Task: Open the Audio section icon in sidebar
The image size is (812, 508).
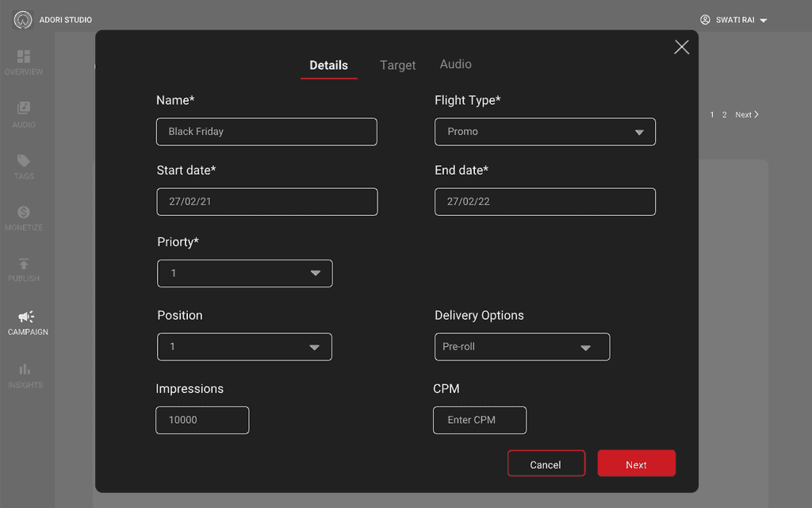Action: 24,108
